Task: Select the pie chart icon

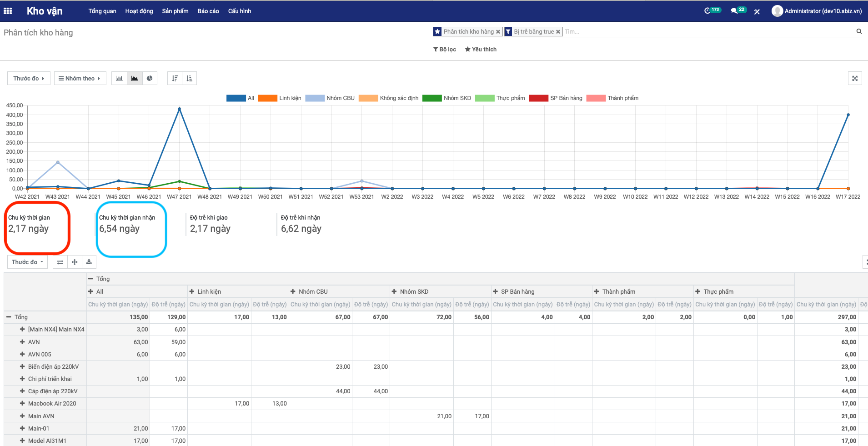Action: tap(150, 78)
